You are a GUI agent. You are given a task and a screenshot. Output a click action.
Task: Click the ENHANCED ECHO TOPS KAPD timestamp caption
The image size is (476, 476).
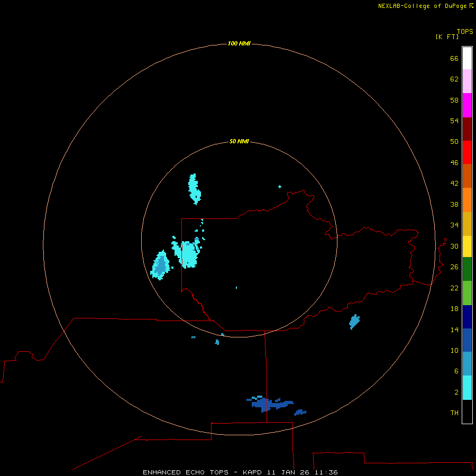tap(240, 472)
